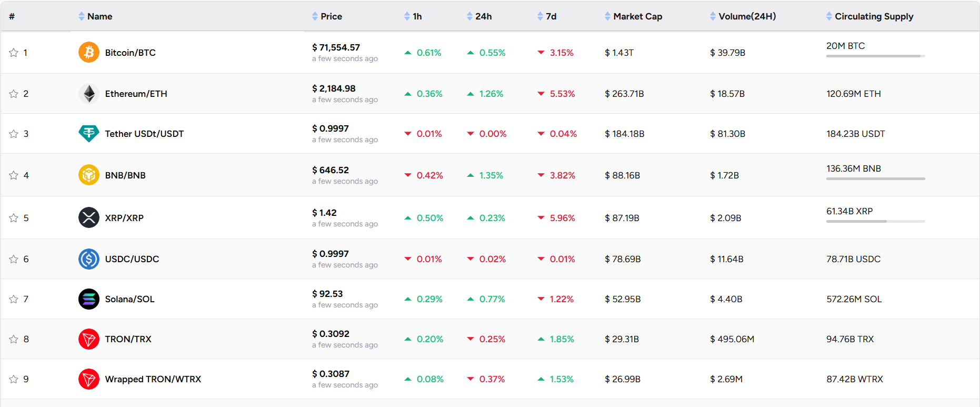
Task: Click the BNB coin logo
Action: pyautogui.click(x=88, y=174)
